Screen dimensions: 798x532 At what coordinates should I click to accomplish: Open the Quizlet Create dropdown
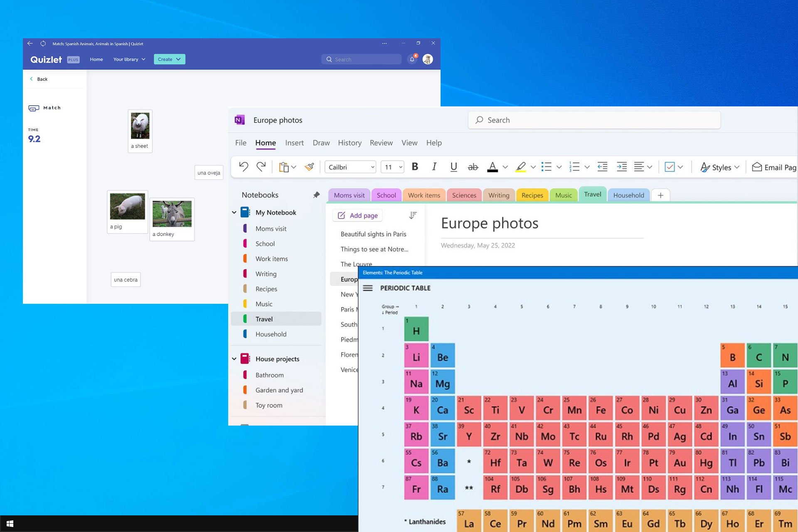[169, 59]
